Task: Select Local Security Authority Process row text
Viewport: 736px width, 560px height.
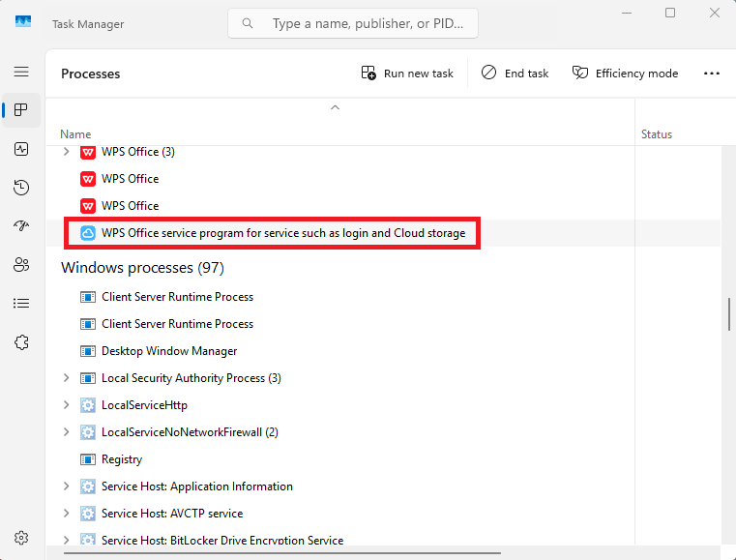Action: tap(191, 378)
